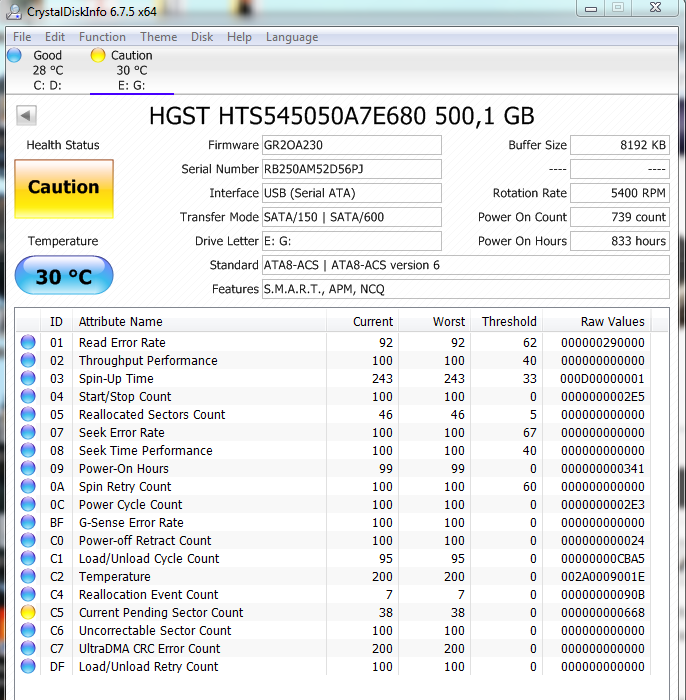Click the Drive Letter field E: G:
The height and width of the screenshot is (700, 686).
pyautogui.click(x=352, y=241)
